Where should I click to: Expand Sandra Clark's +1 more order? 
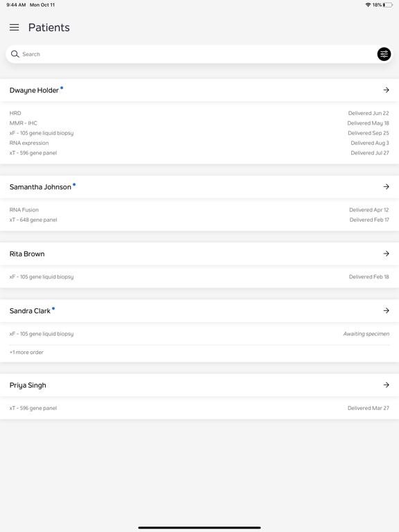coord(26,352)
